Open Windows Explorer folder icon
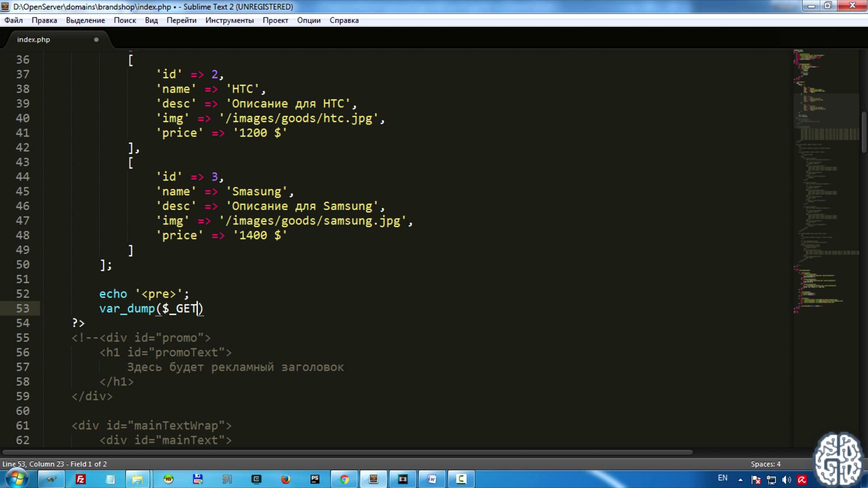The image size is (868, 488). click(137, 479)
